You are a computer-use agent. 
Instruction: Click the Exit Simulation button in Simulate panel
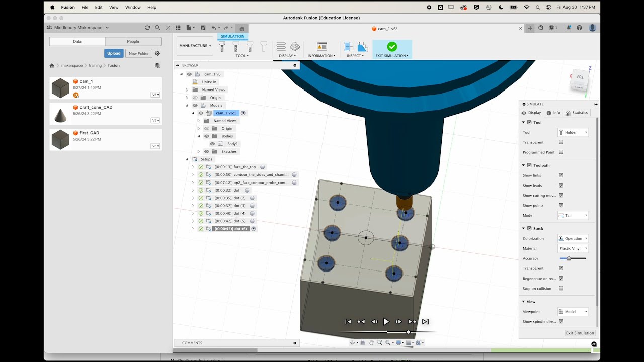click(x=580, y=333)
